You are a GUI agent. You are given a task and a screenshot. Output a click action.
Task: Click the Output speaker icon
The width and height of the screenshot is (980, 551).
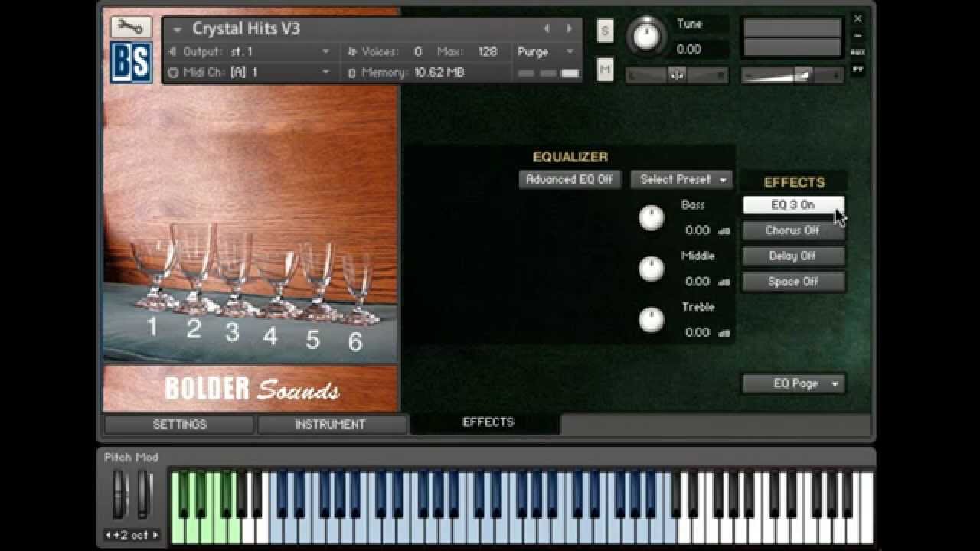click(x=172, y=51)
